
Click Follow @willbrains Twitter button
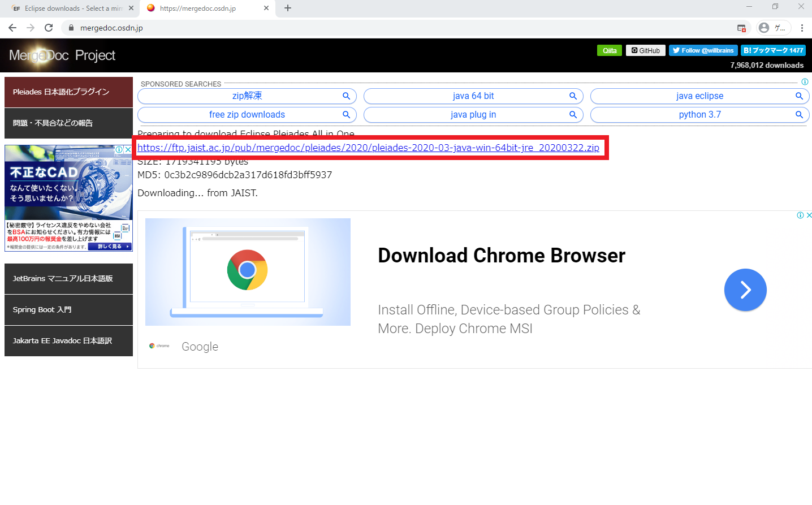tap(703, 50)
